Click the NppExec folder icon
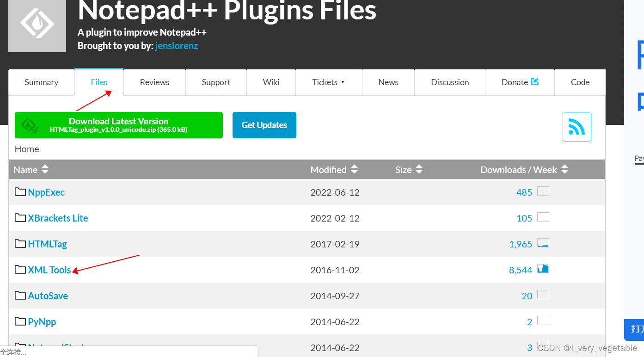Screen dimensions: 644x357 (20, 192)
